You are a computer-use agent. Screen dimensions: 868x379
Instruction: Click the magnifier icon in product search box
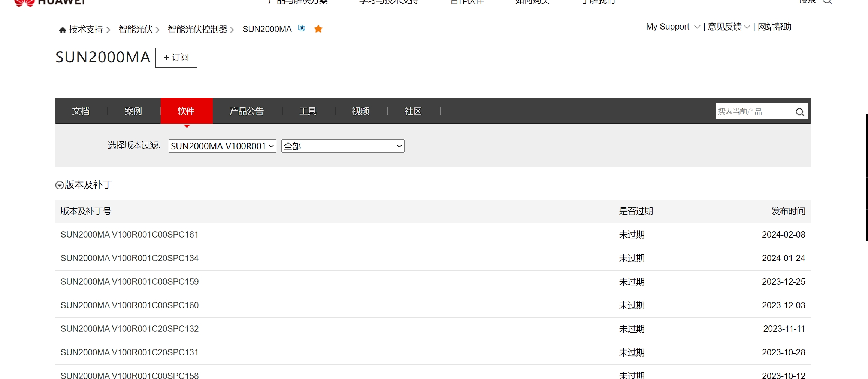coord(800,112)
